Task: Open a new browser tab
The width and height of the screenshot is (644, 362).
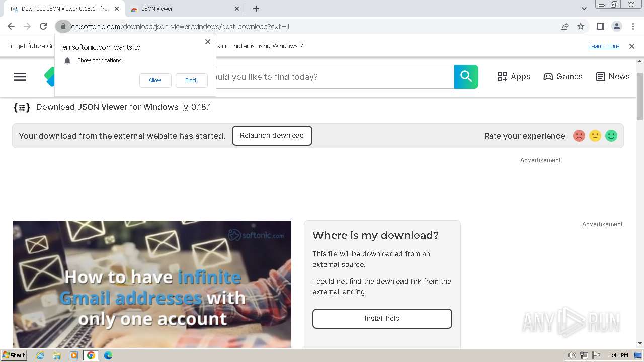Action: [x=256, y=9]
